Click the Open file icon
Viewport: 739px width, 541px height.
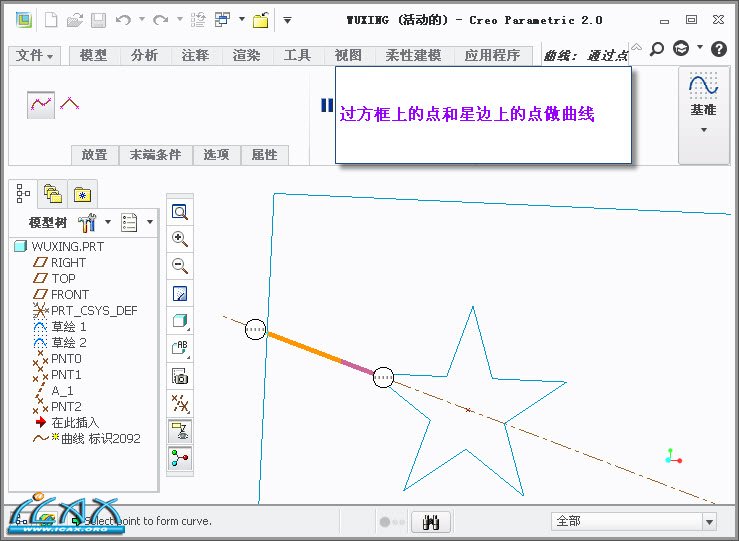click(74, 20)
